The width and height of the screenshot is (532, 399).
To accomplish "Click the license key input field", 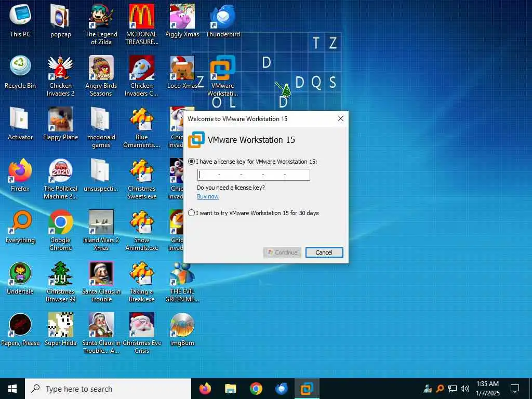I will coord(254,175).
